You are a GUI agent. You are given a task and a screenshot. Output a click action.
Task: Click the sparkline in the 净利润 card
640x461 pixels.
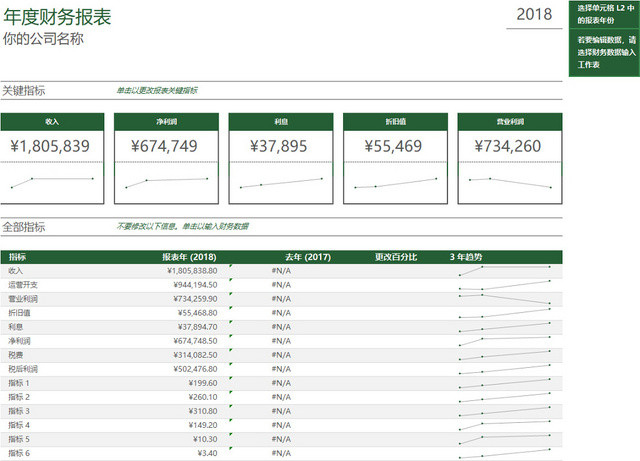(167, 183)
